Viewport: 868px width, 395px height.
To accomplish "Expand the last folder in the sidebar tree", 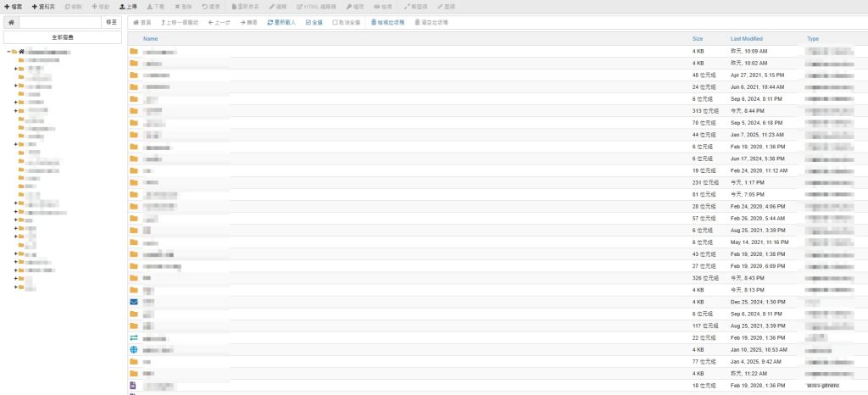I will 15,287.
